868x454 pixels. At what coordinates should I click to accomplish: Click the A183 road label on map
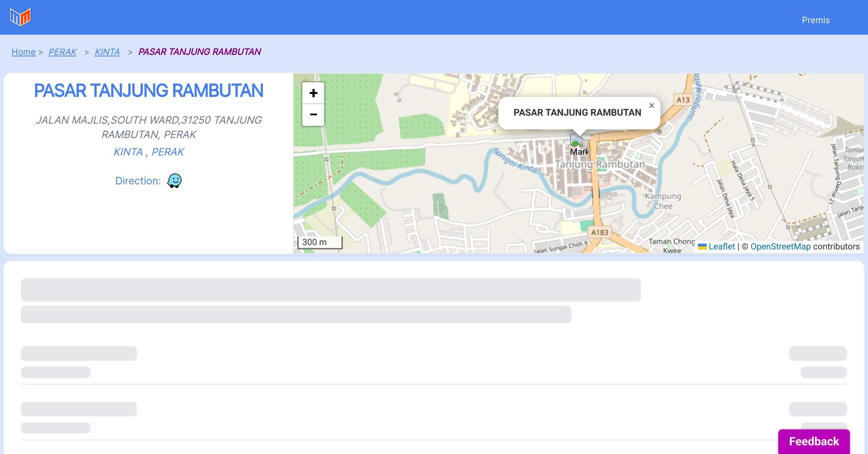coord(599,232)
